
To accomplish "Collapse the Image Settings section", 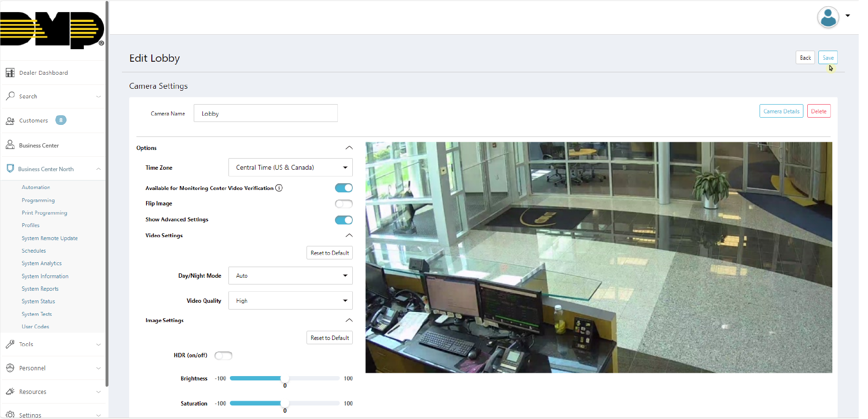I will pyautogui.click(x=349, y=320).
